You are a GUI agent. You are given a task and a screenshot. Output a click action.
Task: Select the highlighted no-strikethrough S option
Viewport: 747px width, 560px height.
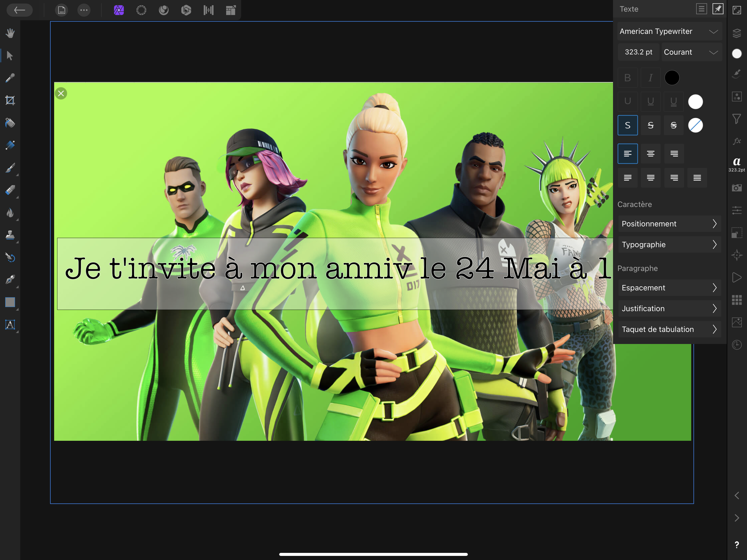tap(628, 125)
